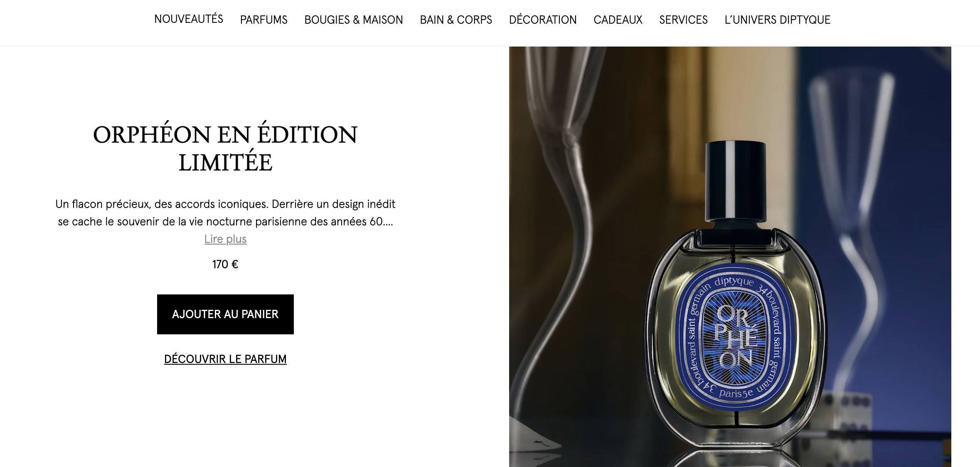Open the Parfums menu
This screenshot has width=980, height=467.
(263, 20)
